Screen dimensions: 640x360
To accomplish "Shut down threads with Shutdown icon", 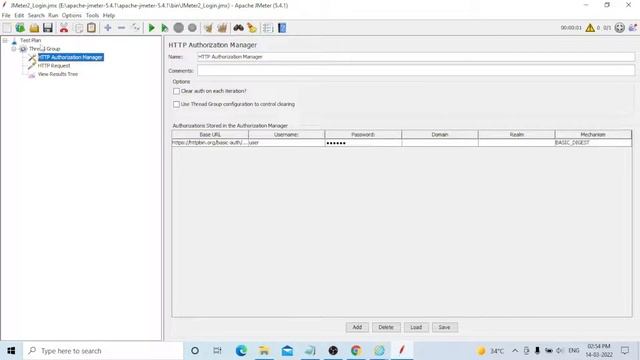I will click(192, 28).
